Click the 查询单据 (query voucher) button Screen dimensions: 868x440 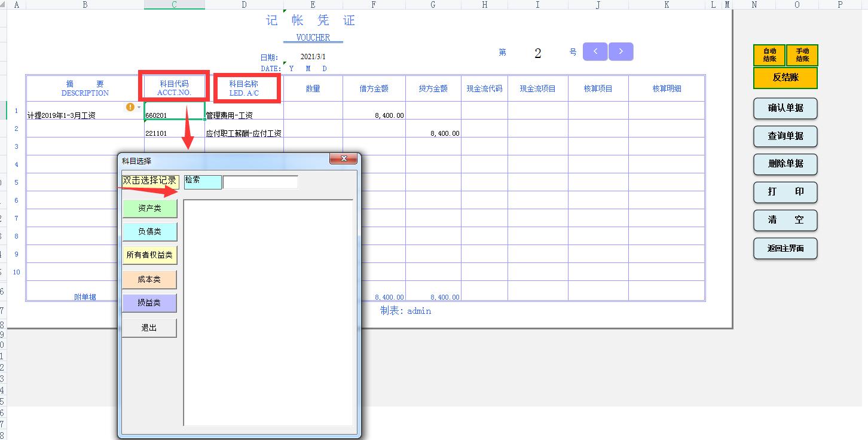coord(785,136)
